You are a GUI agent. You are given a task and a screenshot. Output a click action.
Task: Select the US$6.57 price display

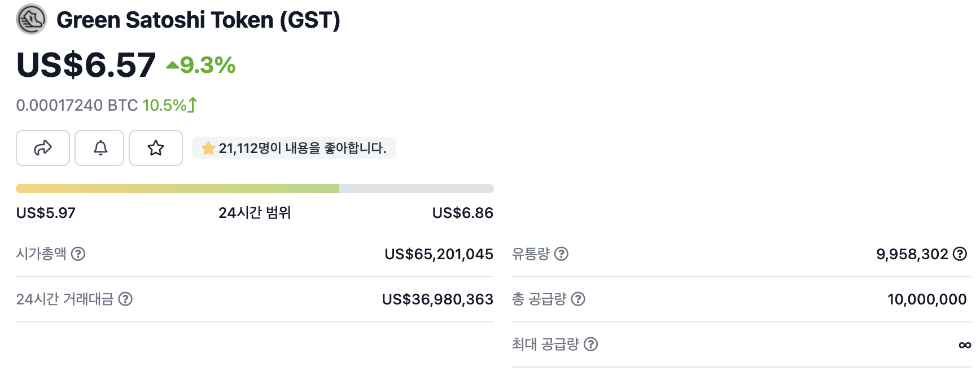(x=85, y=64)
